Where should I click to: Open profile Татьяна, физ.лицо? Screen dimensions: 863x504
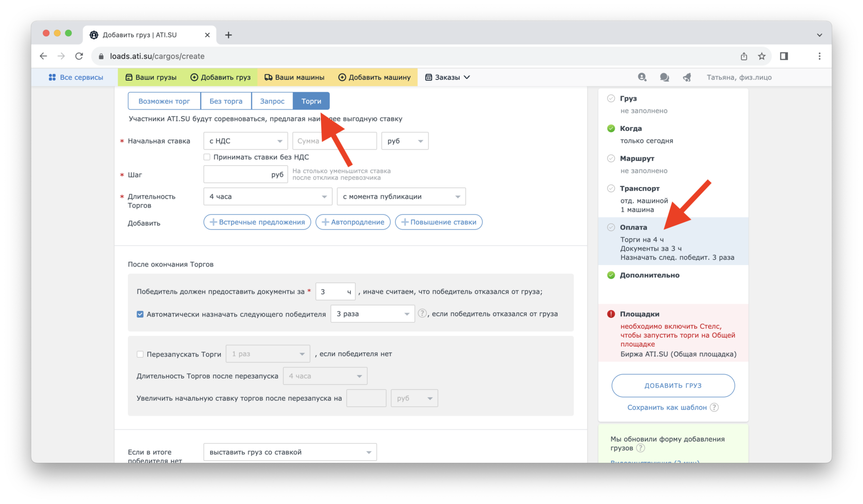(x=739, y=77)
